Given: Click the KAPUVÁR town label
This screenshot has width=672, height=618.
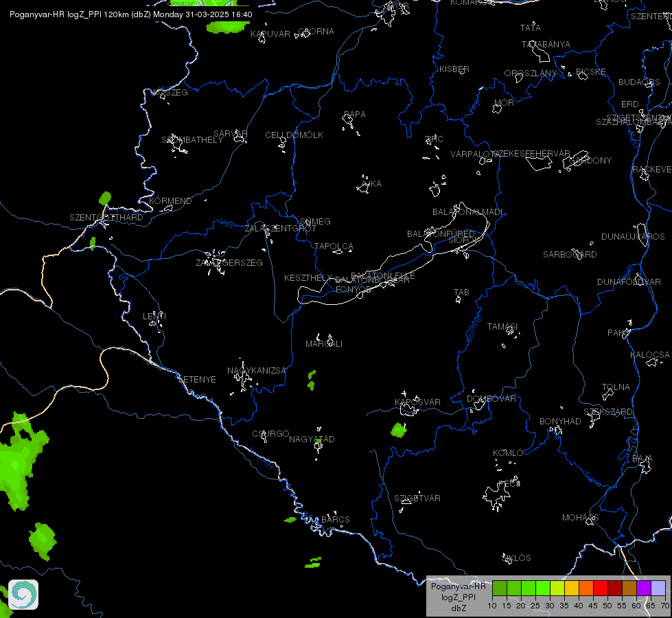Looking at the screenshot, I should point(270,34).
